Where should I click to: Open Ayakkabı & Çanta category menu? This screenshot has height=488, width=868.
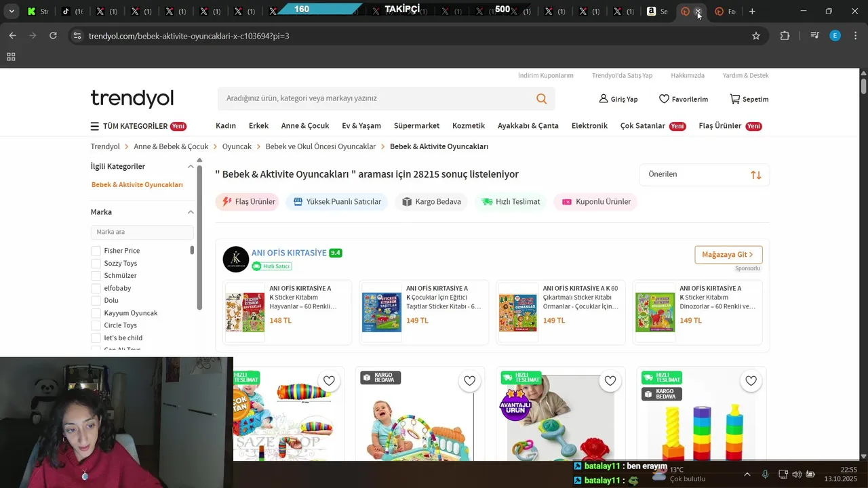[528, 126]
